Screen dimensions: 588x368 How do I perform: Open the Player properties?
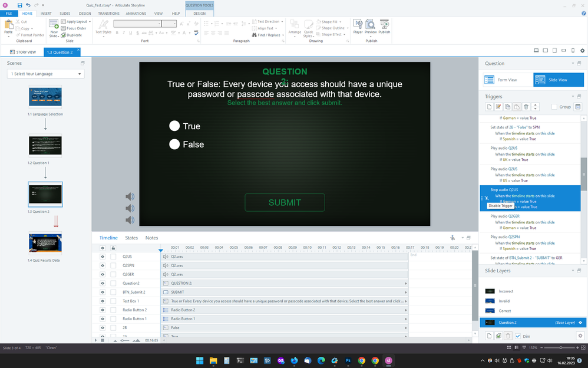tap(358, 27)
